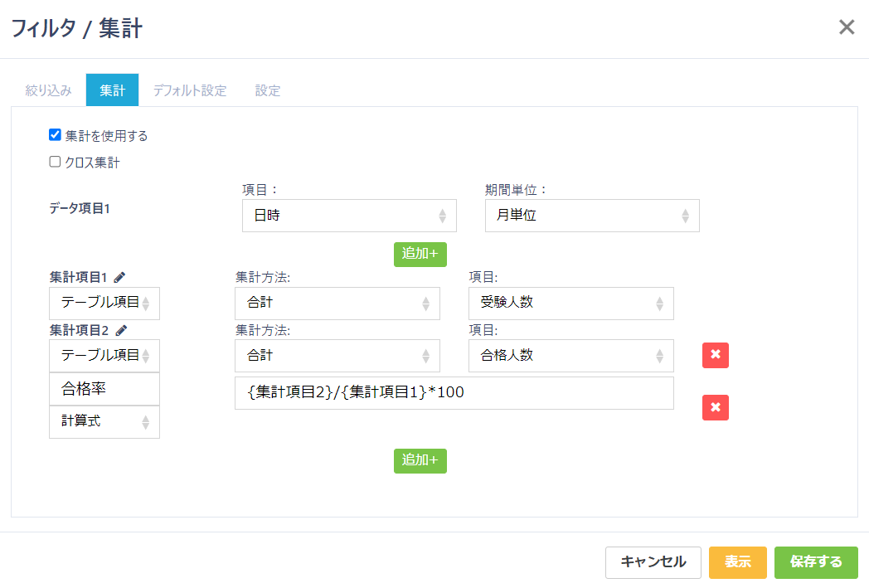Click the 追加+ button under データ項目1
Screen dimensions: 869x588
tap(420, 254)
